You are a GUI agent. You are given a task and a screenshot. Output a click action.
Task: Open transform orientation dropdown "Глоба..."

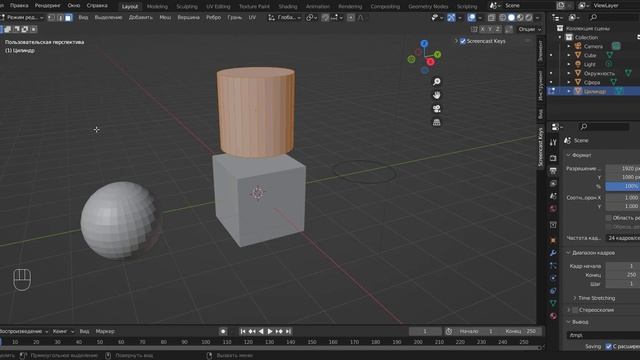[x=284, y=18]
